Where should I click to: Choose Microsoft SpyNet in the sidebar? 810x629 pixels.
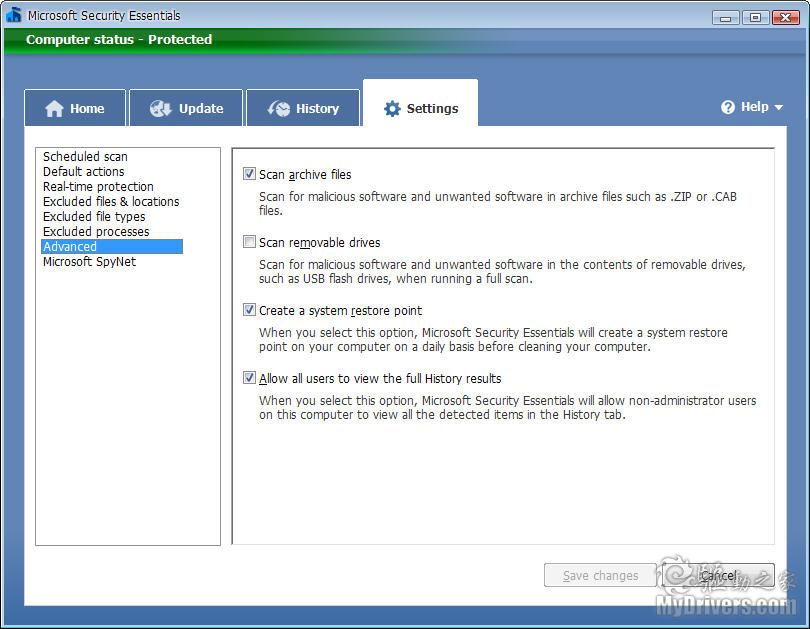(89, 262)
